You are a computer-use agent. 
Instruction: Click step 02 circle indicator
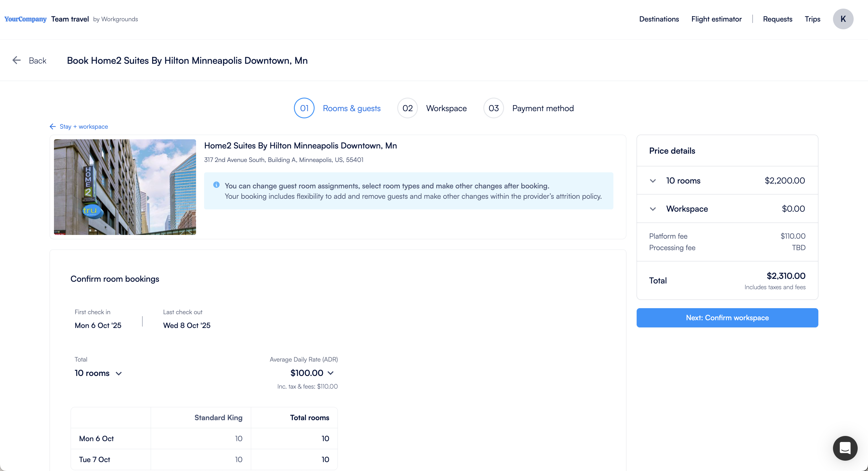tap(407, 108)
